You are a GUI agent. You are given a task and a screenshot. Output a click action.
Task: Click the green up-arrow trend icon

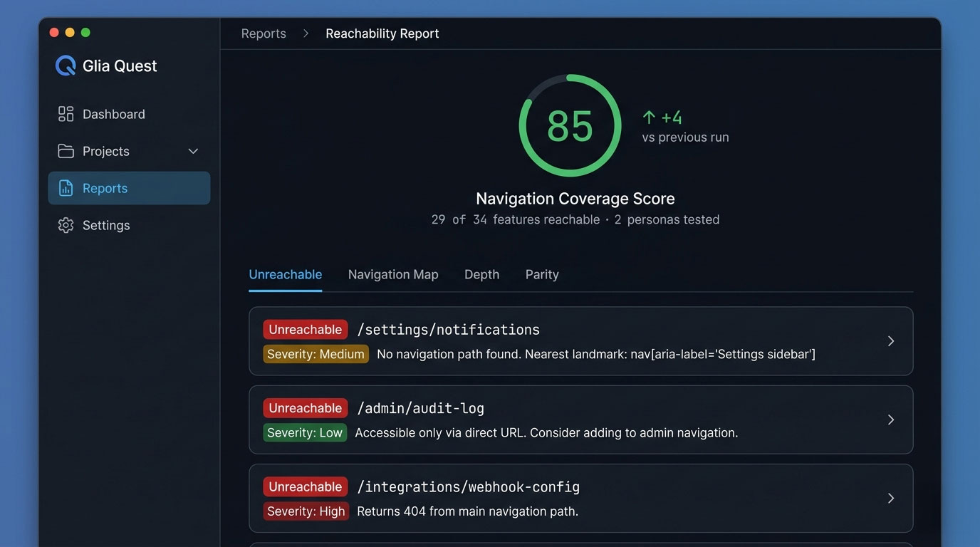point(649,118)
